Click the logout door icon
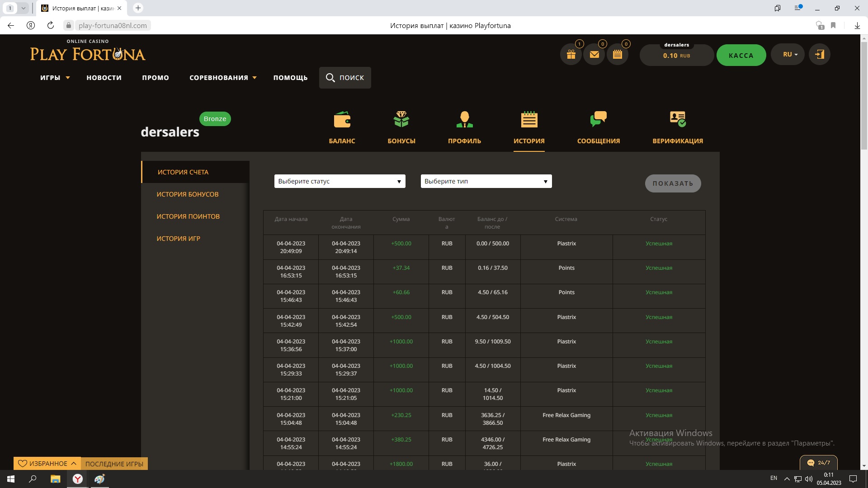 click(x=819, y=55)
